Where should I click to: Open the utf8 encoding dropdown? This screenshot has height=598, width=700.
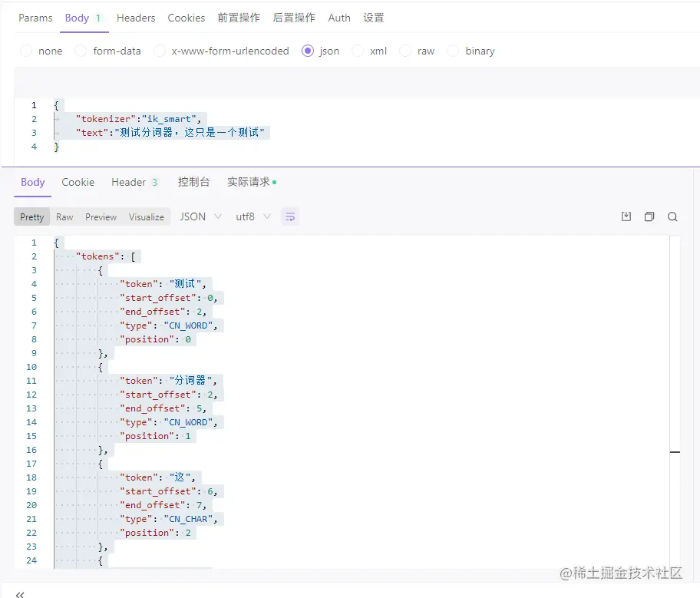coord(253,217)
